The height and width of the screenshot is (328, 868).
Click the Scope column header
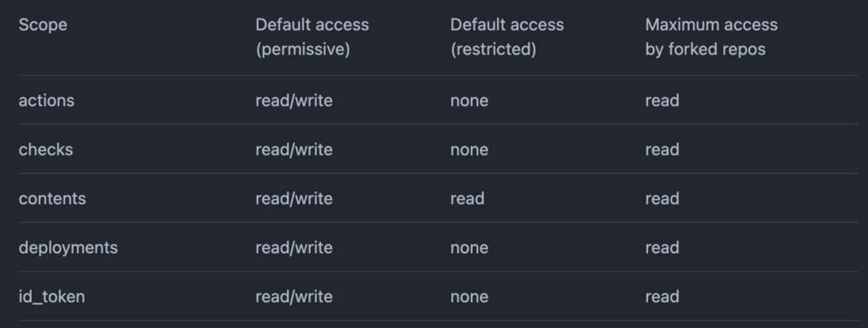click(43, 25)
